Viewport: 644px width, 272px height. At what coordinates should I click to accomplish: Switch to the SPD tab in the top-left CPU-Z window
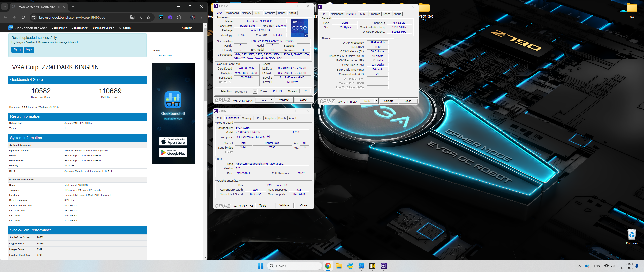[258, 13]
